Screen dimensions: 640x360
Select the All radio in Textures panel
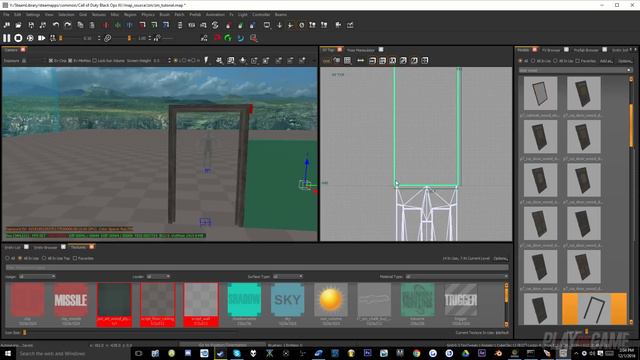point(7,258)
